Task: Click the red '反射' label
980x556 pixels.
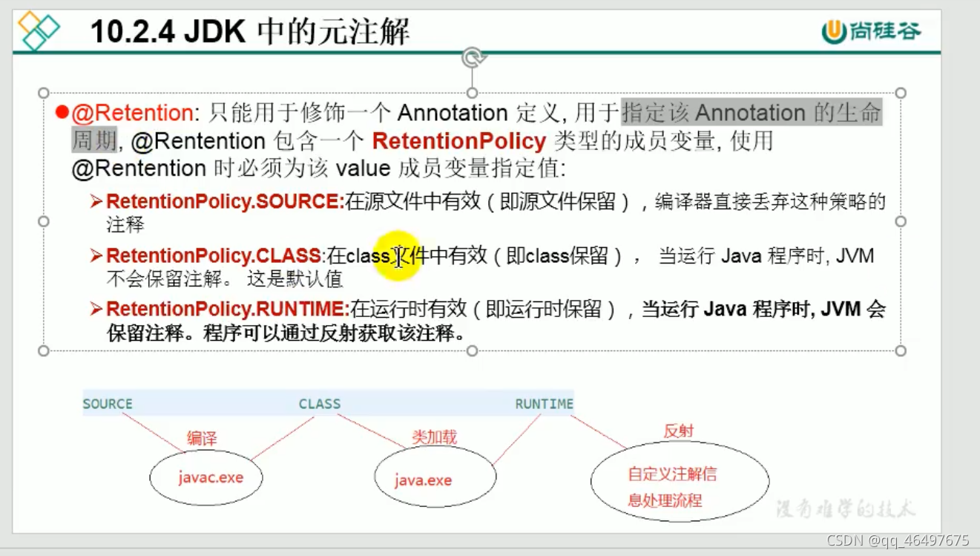Action: point(679,431)
